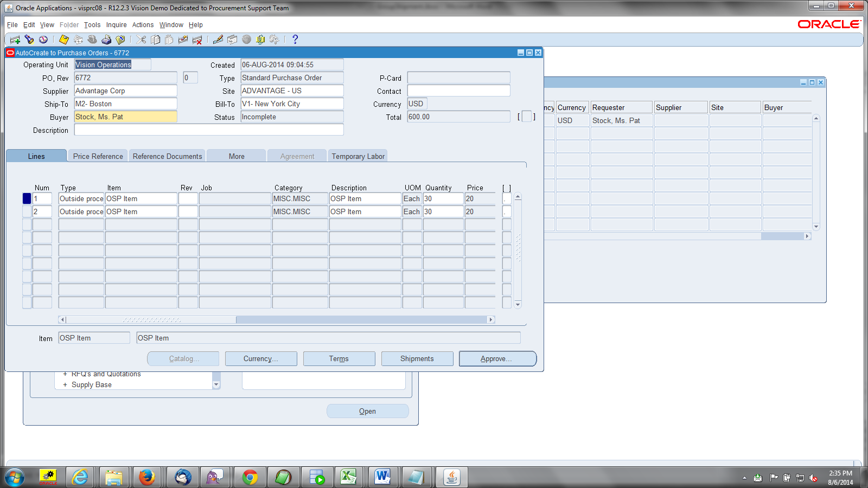Click the Buyer field Stock, Ms. Pat
The width and height of the screenshot is (868, 488).
[x=125, y=117]
